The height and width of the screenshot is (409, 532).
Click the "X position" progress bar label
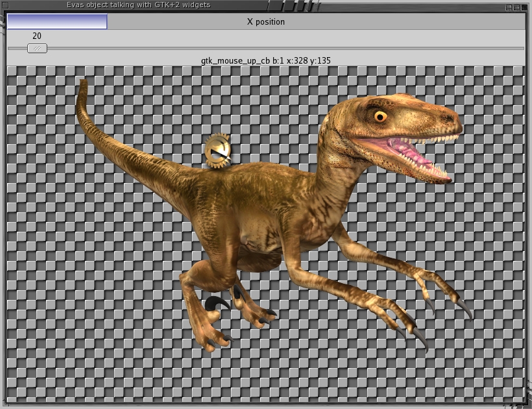(x=266, y=21)
